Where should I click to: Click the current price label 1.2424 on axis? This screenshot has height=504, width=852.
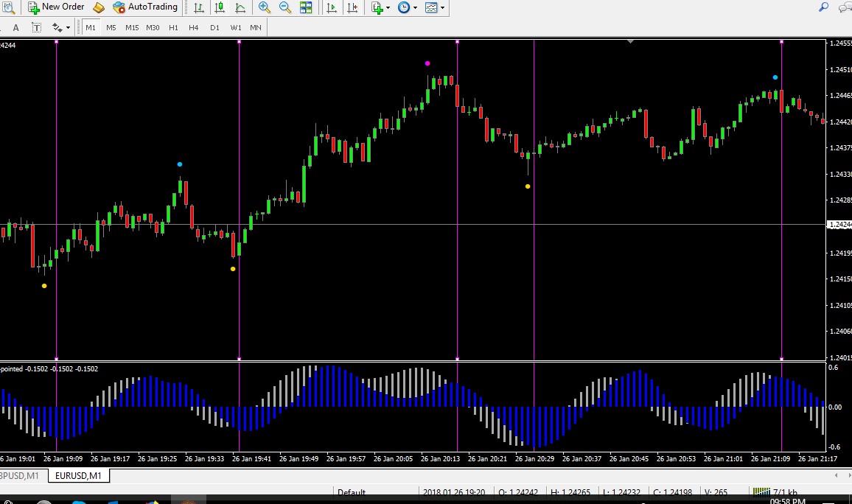coord(839,224)
